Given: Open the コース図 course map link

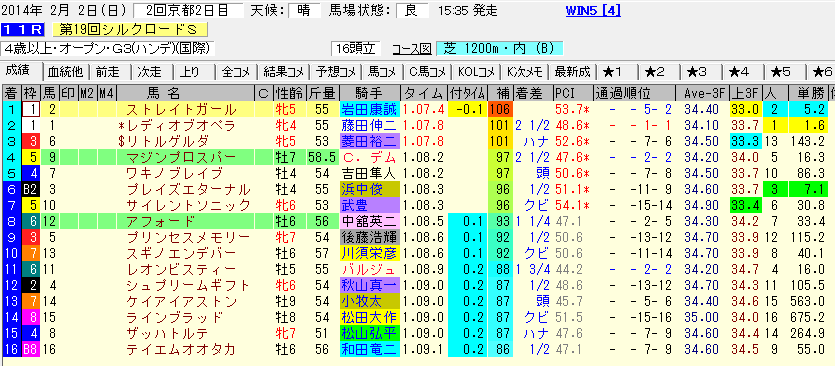Looking at the screenshot, I should [411, 48].
